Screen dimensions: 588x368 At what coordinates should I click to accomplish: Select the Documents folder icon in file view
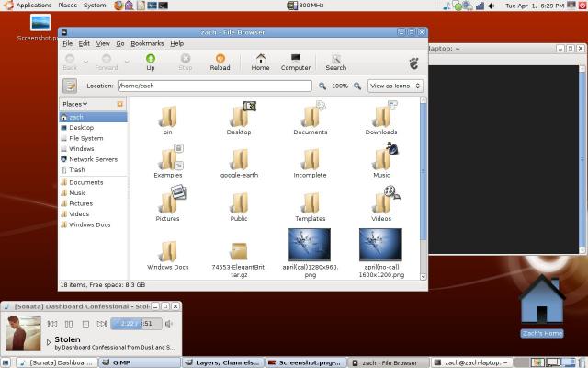coord(311,114)
